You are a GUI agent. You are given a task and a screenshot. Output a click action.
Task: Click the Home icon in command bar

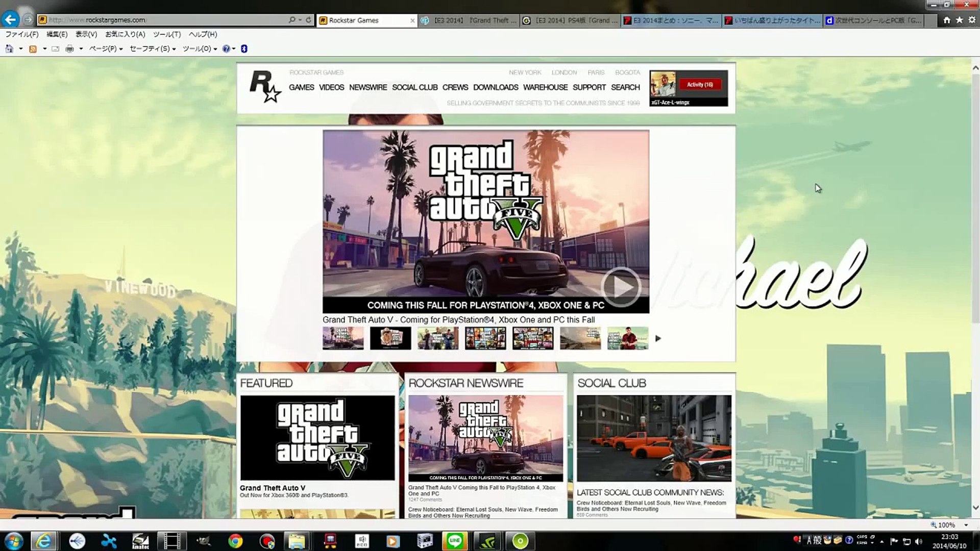9,49
